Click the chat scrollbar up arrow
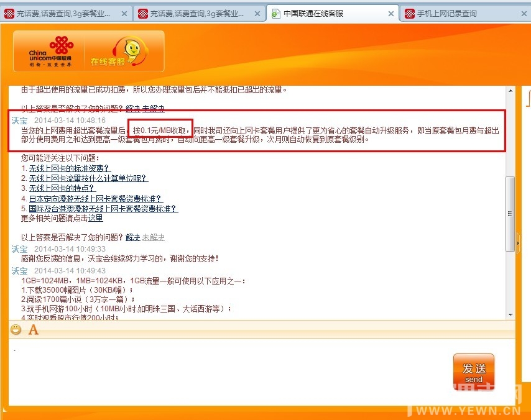 (x=510, y=91)
